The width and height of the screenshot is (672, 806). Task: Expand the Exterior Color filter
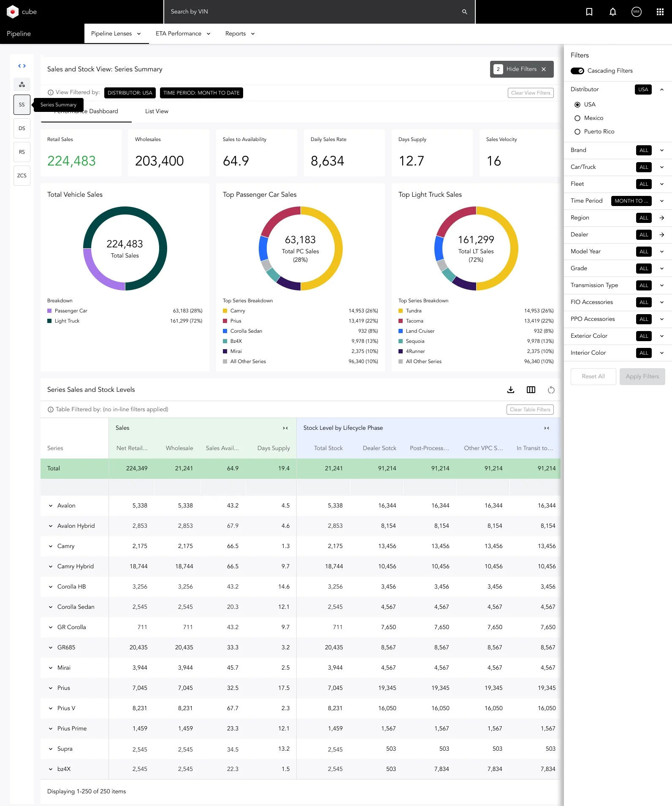[662, 336]
